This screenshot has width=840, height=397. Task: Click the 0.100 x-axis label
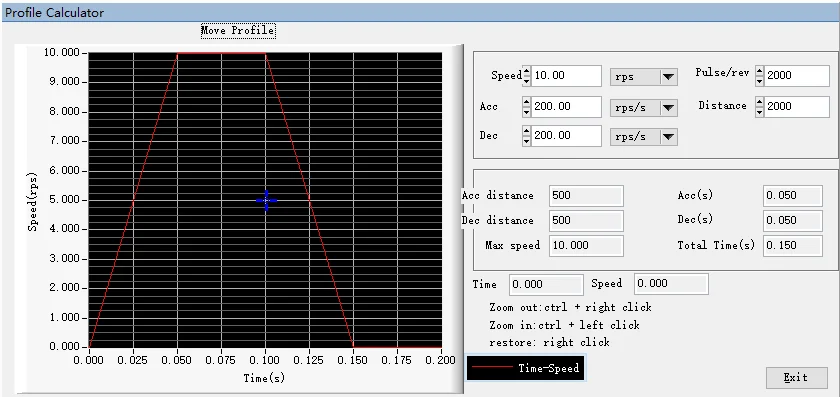pos(266,360)
